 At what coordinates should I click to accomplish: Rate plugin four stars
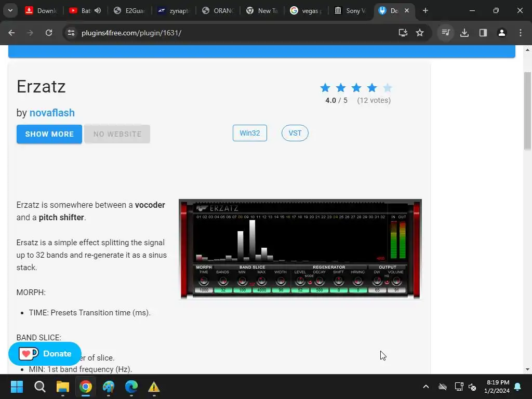[372, 88]
